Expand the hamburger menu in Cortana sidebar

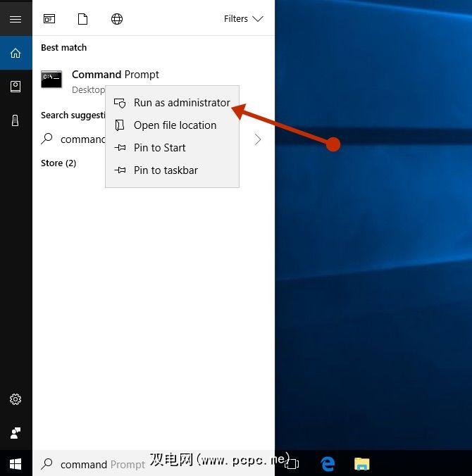point(15,19)
